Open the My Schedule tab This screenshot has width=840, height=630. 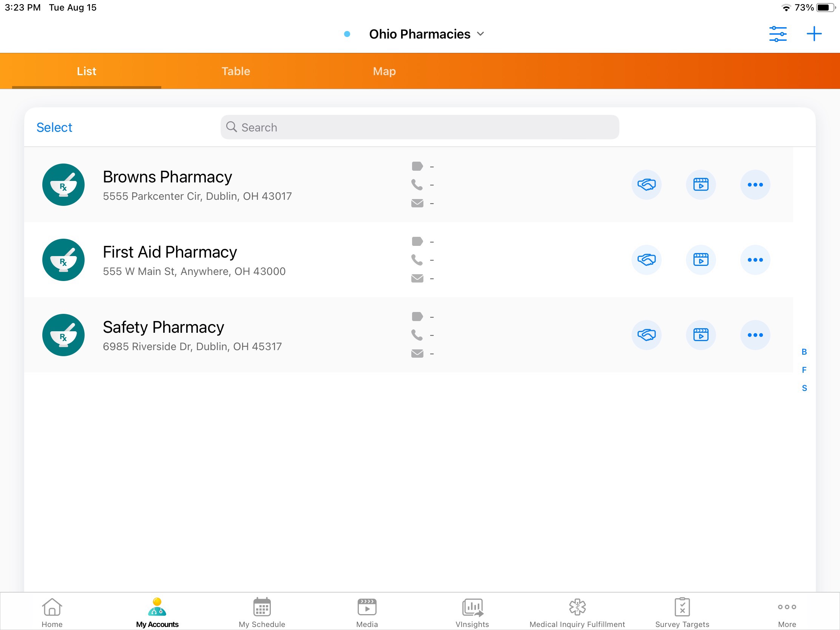click(x=262, y=612)
